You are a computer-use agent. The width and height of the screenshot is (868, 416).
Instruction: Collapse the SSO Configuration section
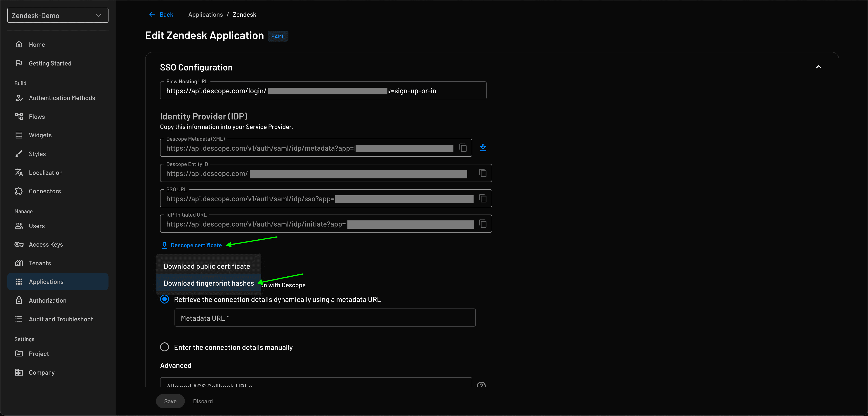(x=819, y=67)
